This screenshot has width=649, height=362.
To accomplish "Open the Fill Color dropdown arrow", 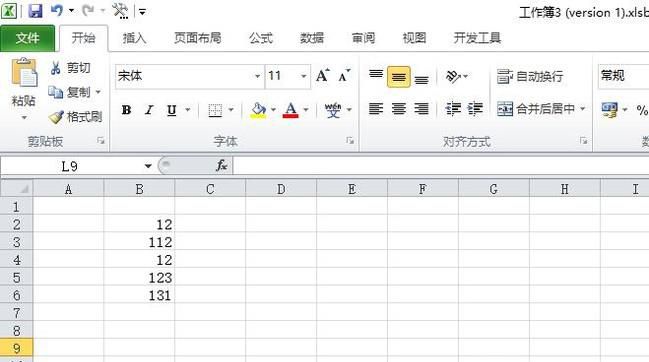I will pyautogui.click(x=273, y=110).
